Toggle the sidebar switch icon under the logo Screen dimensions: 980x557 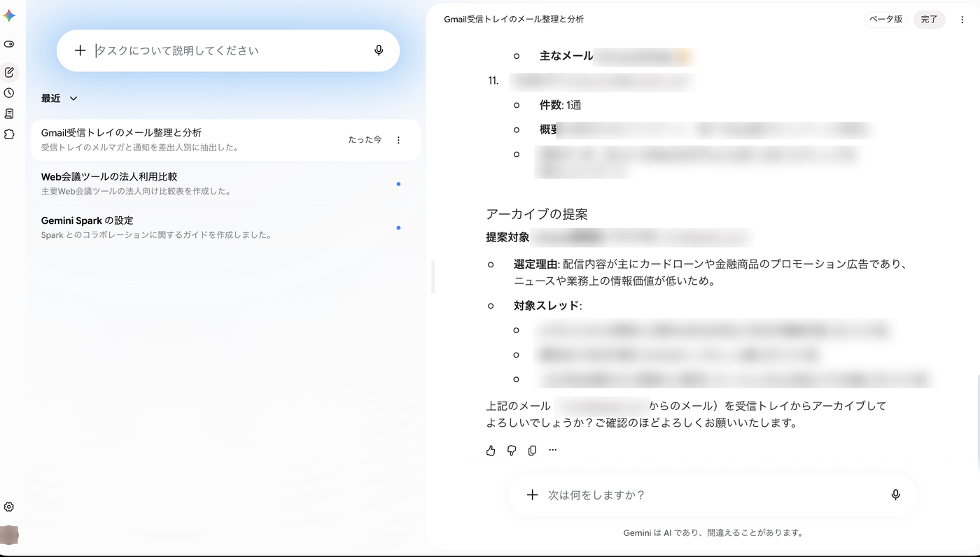click(9, 44)
